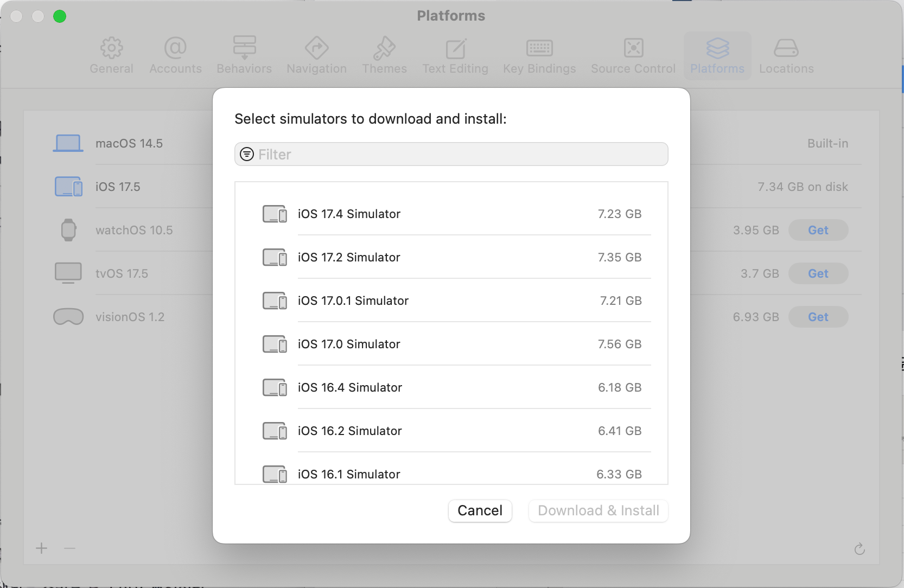Select iOS 17.4 Simulator row
This screenshot has width=904, height=588.
(451, 214)
